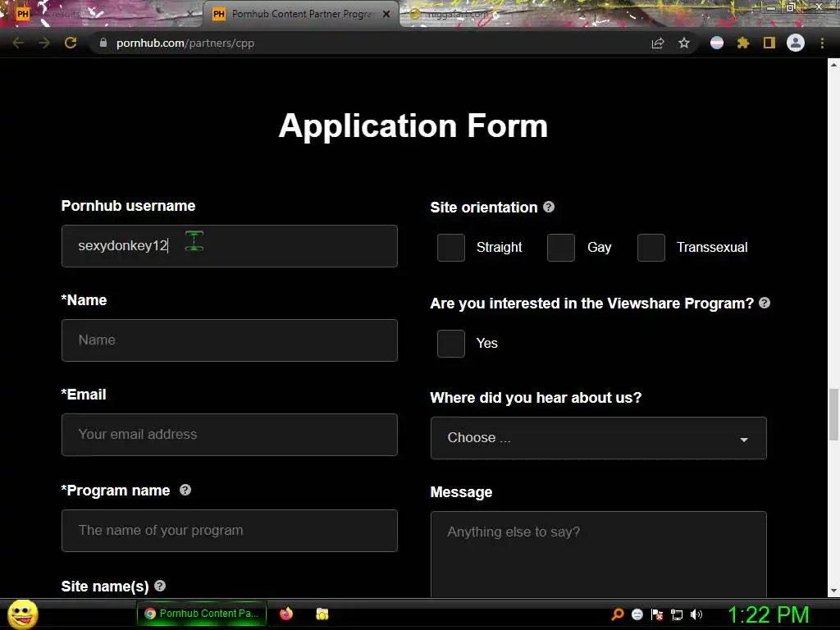The height and width of the screenshot is (630, 840).
Task: Focus the 'Your email address' field
Action: click(230, 435)
